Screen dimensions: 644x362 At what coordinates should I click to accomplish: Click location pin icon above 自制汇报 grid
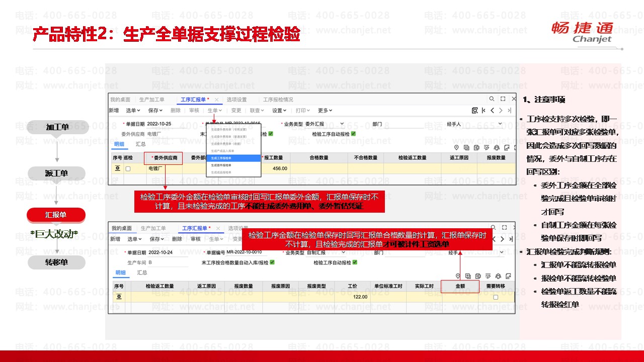click(x=458, y=276)
